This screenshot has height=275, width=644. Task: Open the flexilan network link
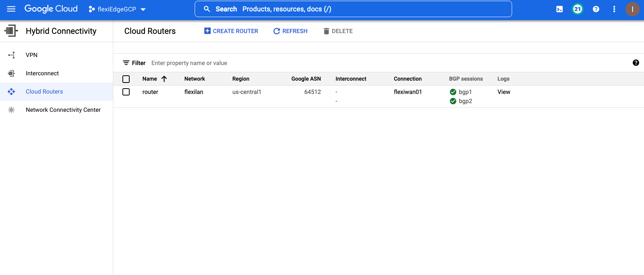tap(194, 92)
